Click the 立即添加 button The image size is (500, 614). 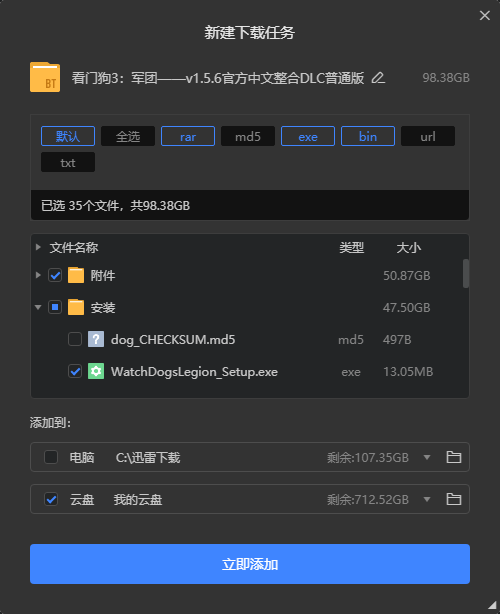[250, 564]
